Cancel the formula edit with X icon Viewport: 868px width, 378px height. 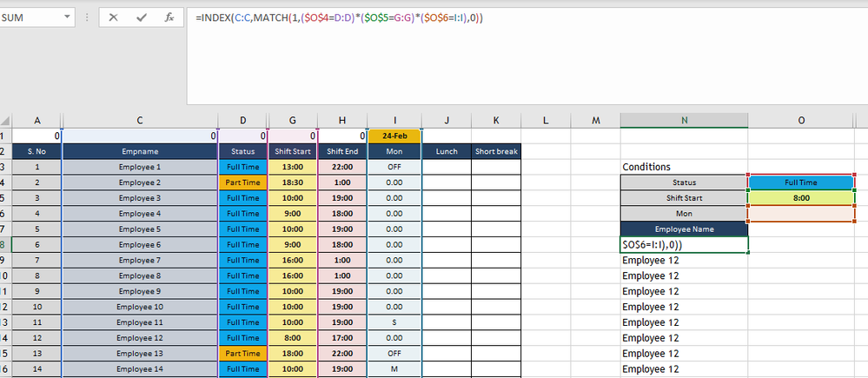pyautogui.click(x=114, y=17)
